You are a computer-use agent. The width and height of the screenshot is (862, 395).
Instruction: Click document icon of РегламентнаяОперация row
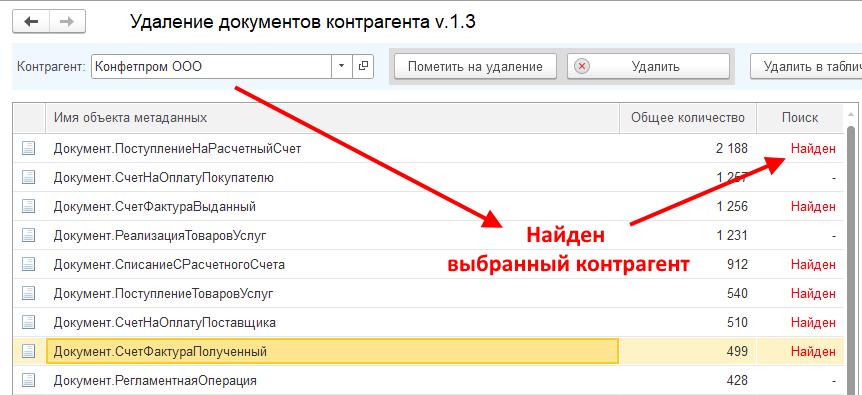28,380
